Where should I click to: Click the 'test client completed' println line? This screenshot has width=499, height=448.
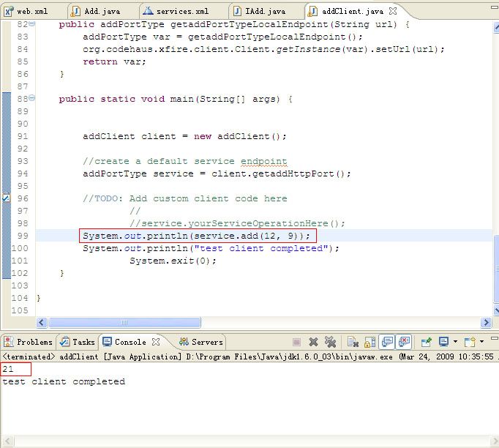tap(211, 248)
